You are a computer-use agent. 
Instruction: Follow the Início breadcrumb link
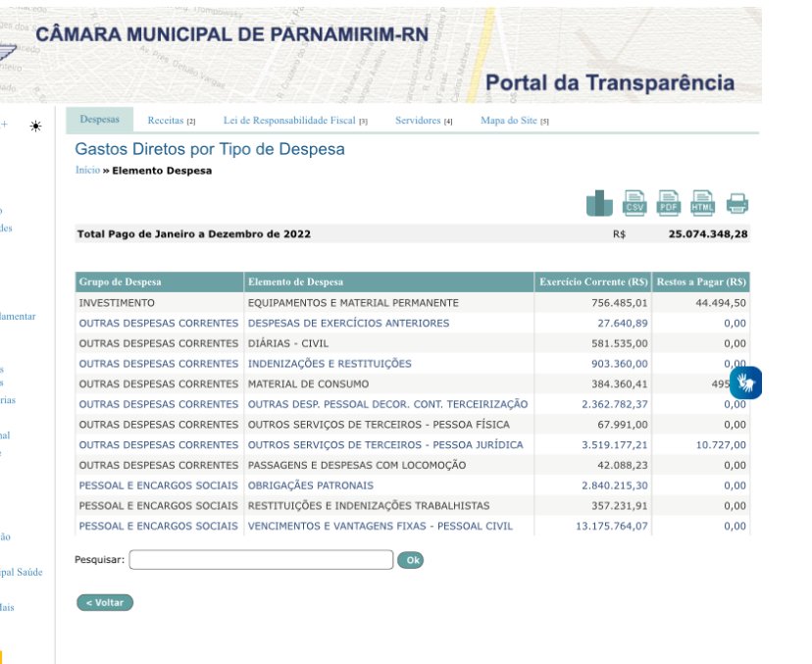(87, 170)
